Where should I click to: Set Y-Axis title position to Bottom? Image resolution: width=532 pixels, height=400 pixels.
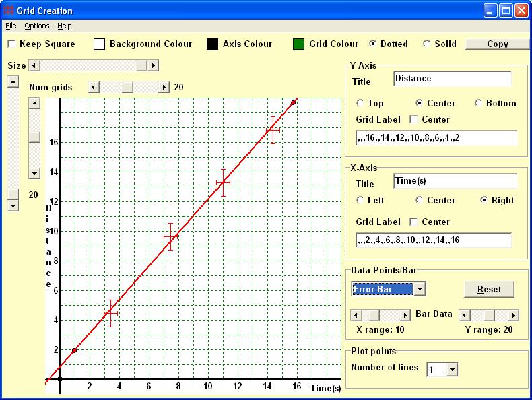pyautogui.click(x=478, y=103)
